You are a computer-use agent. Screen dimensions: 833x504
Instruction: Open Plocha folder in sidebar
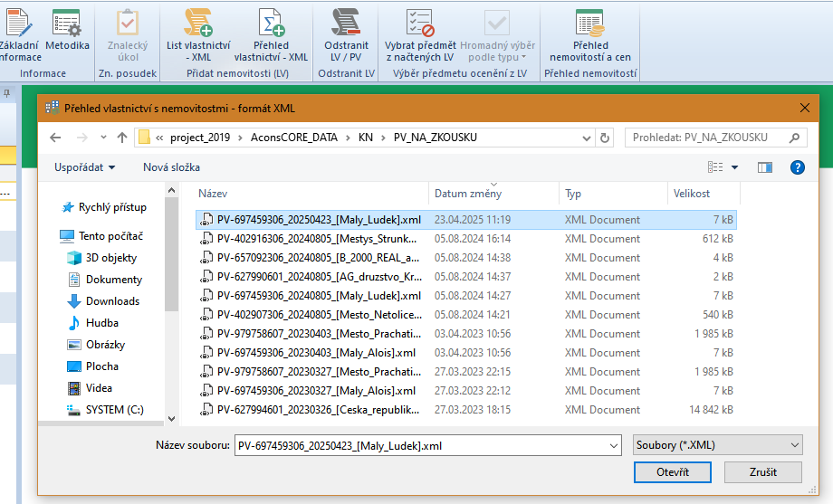pos(93,366)
